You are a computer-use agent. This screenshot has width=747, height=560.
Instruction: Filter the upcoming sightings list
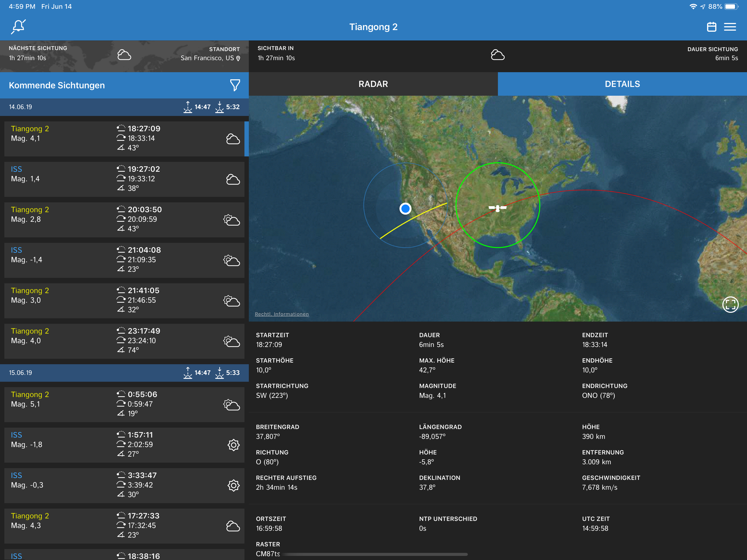235,85
